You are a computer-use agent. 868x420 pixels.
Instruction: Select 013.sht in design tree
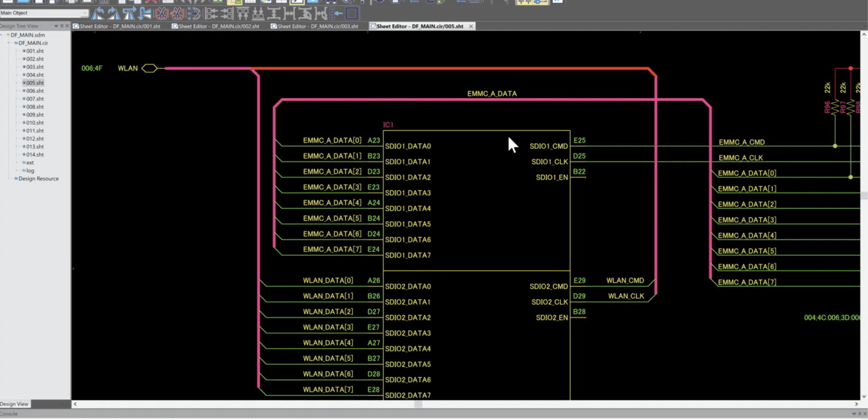34,147
